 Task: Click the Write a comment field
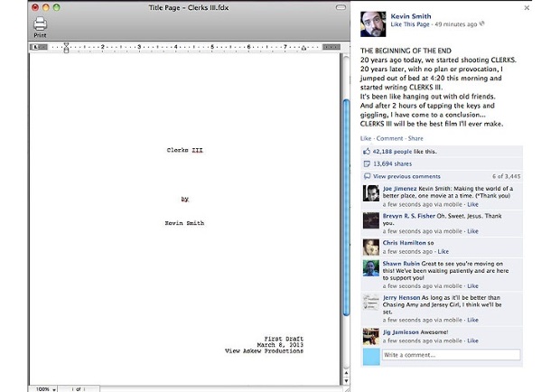(451, 355)
